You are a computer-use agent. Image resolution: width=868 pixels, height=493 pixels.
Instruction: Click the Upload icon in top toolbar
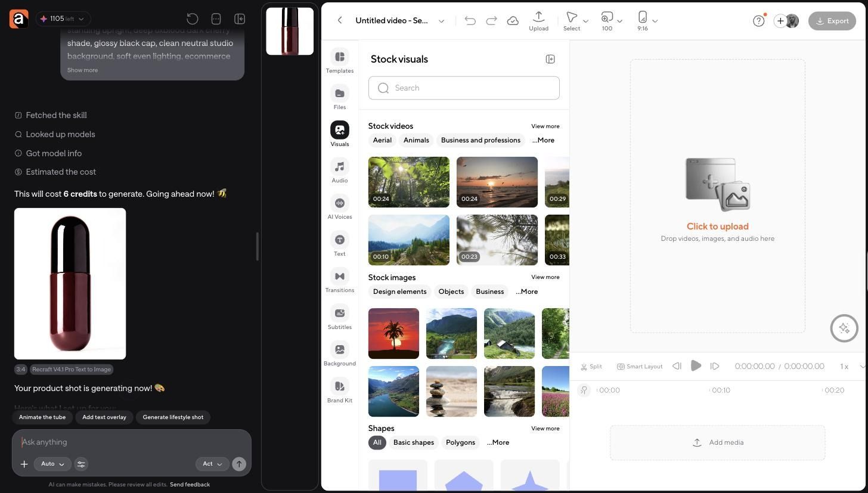(x=538, y=21)
